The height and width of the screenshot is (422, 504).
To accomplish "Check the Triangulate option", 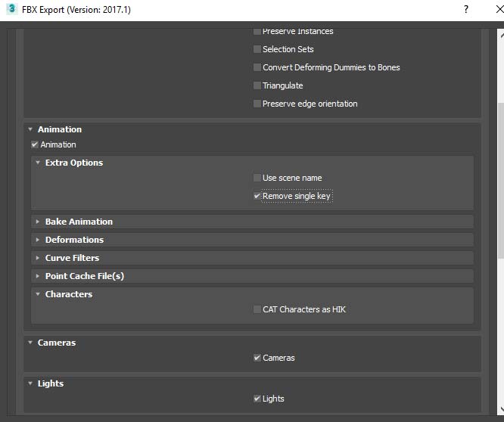I will (257, 85).
